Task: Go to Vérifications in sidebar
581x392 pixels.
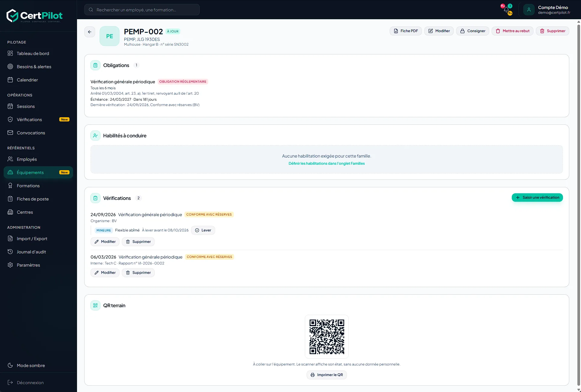Action: (39, 120)
